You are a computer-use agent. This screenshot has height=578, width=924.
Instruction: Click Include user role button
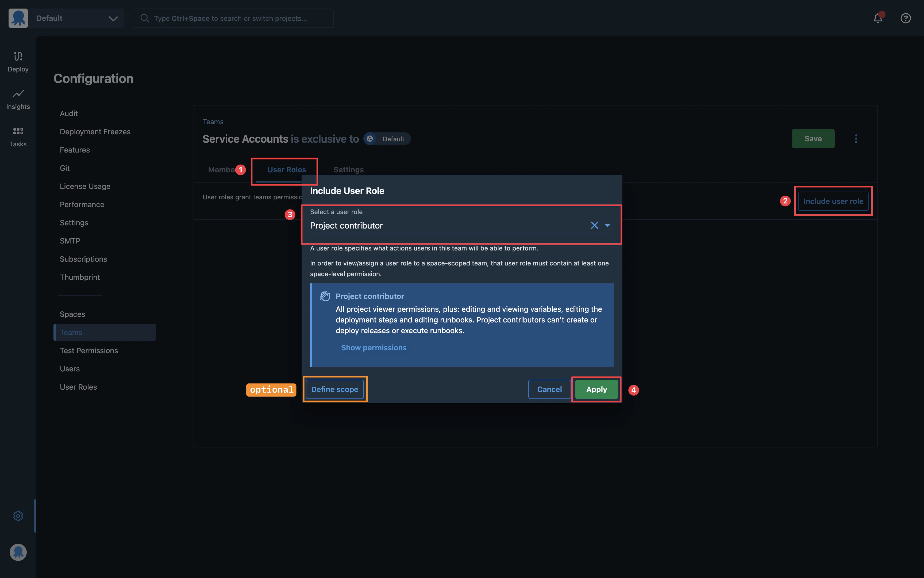point(833,201)
